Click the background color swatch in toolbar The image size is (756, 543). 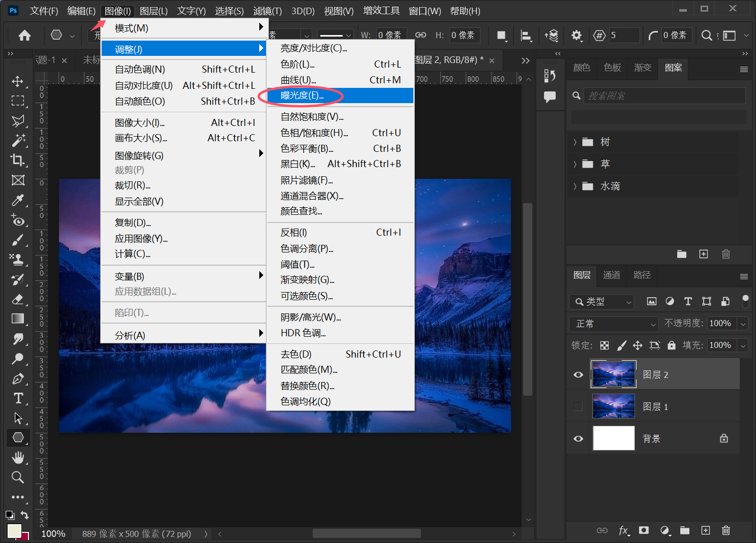pos(25,536)
